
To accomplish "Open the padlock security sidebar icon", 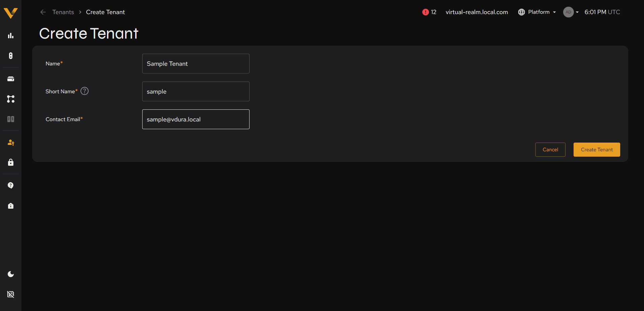I will point(11,162).
